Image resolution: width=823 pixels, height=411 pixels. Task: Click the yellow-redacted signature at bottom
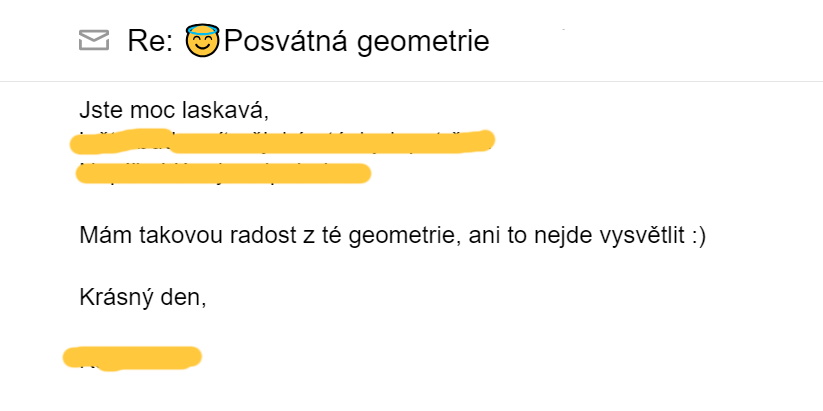[x=132, y=358]
